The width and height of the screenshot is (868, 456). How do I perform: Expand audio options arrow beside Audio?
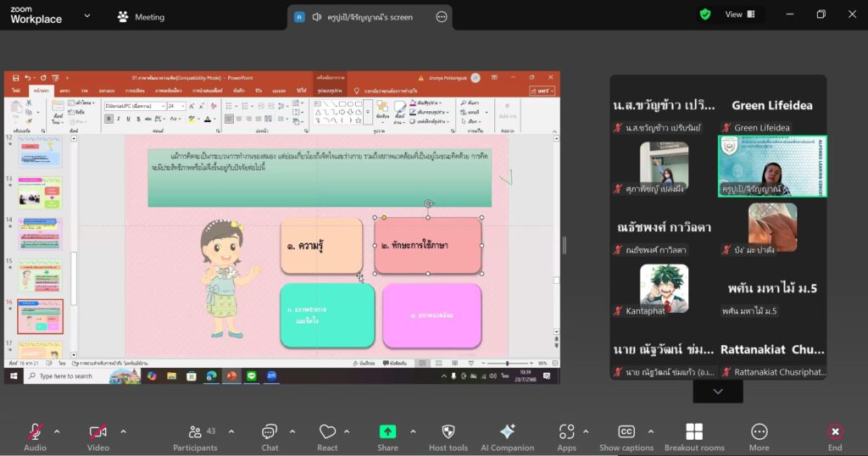(57, 431)
